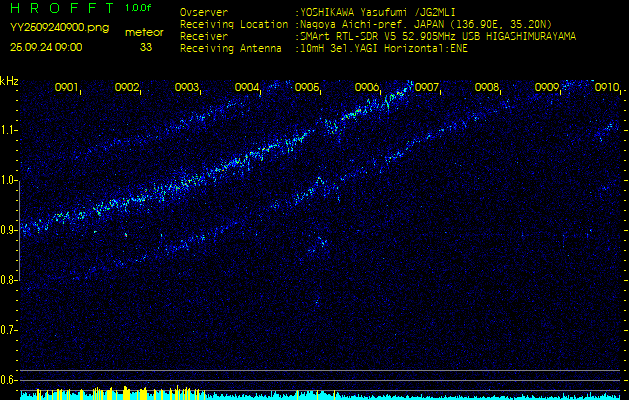The height and width of the screenshot is (400, 629).
Task: Click the 0901 time marker
Action: [x=66, y=87]
